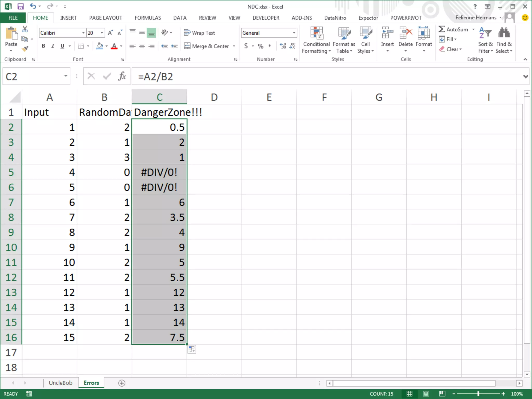This screenshot has height=399, width=532.
Task: Toggle Bold formatting
Action: tap(43, 46)
